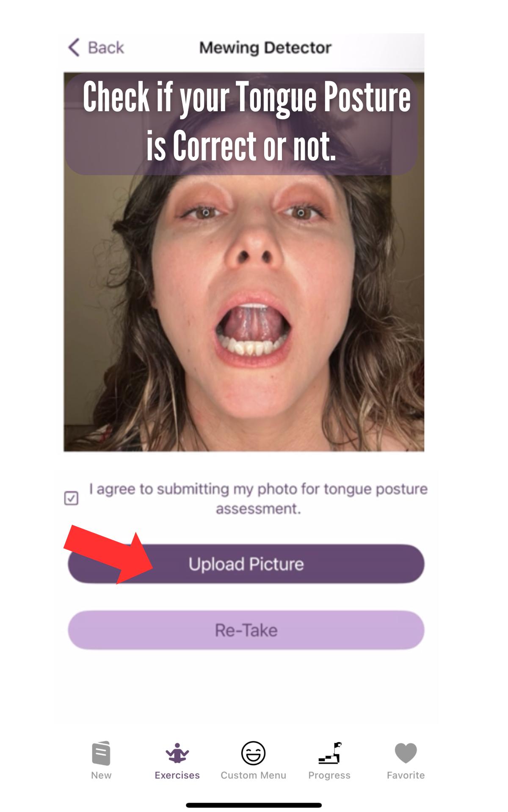
Task: Tap the Favorite heart icon
Action: coord(406,753)
